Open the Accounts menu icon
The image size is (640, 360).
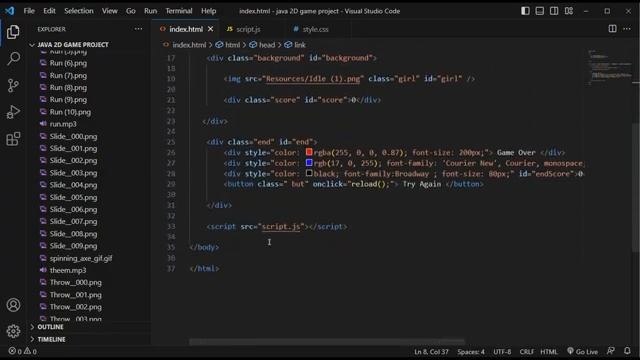pos(13,305)
